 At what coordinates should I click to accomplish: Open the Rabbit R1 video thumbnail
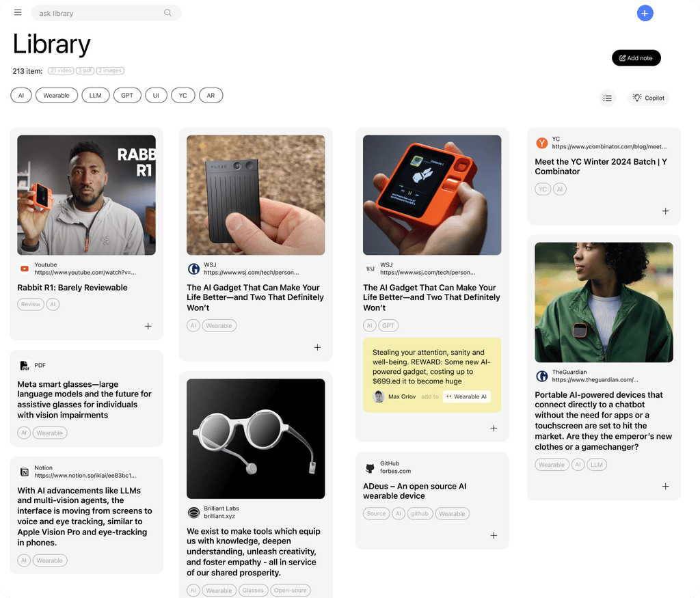pyautogui.click(x=87, y=195)
